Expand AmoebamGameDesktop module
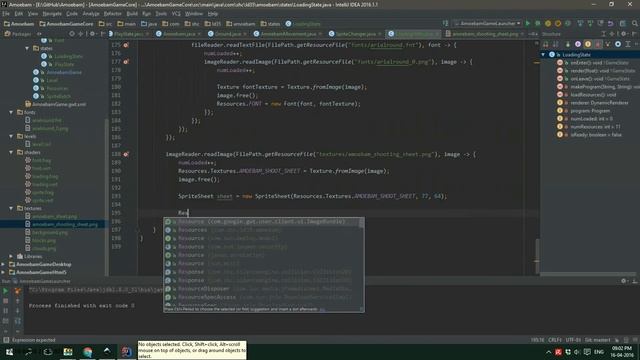 click(3, 264)
